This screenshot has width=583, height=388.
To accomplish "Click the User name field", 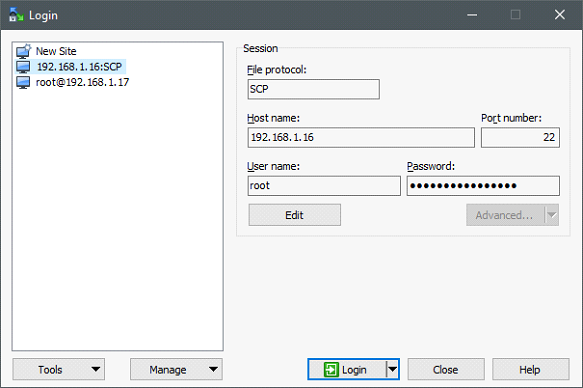I will point(324,186).
